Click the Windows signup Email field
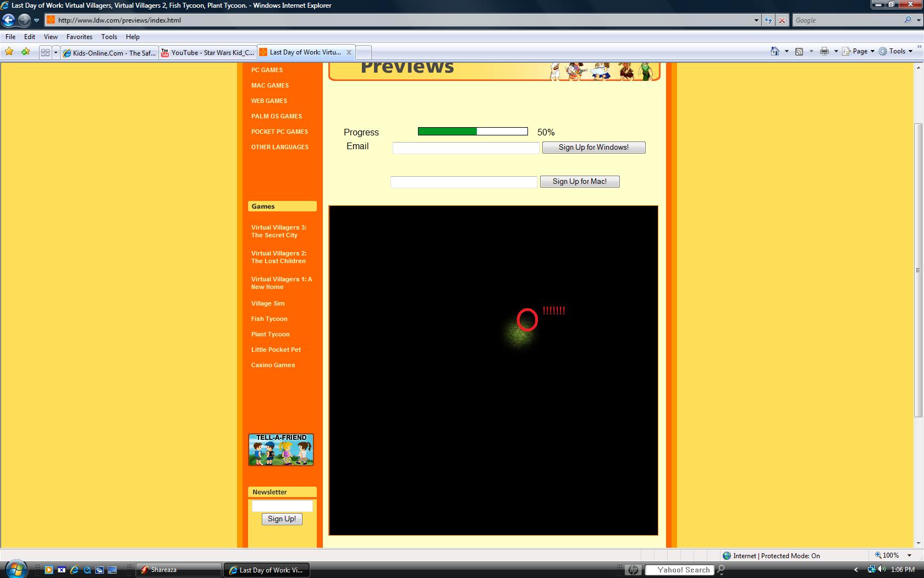The height and width of the screenshot is (578, 924). pyautogui.click(x=466, y=148)
